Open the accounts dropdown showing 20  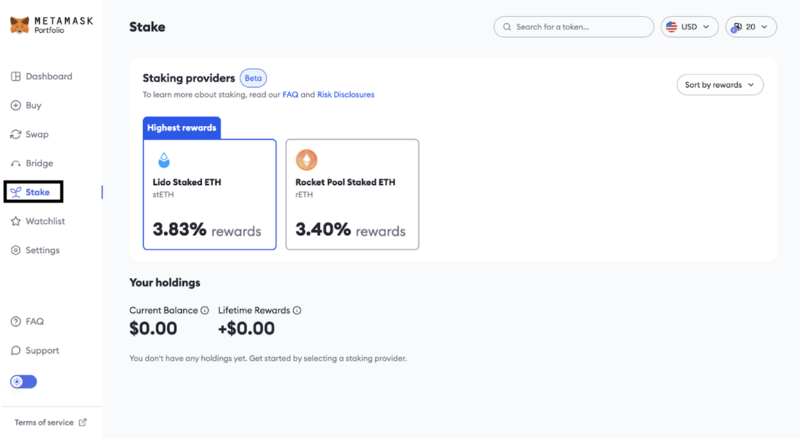[x=751, y=27]
